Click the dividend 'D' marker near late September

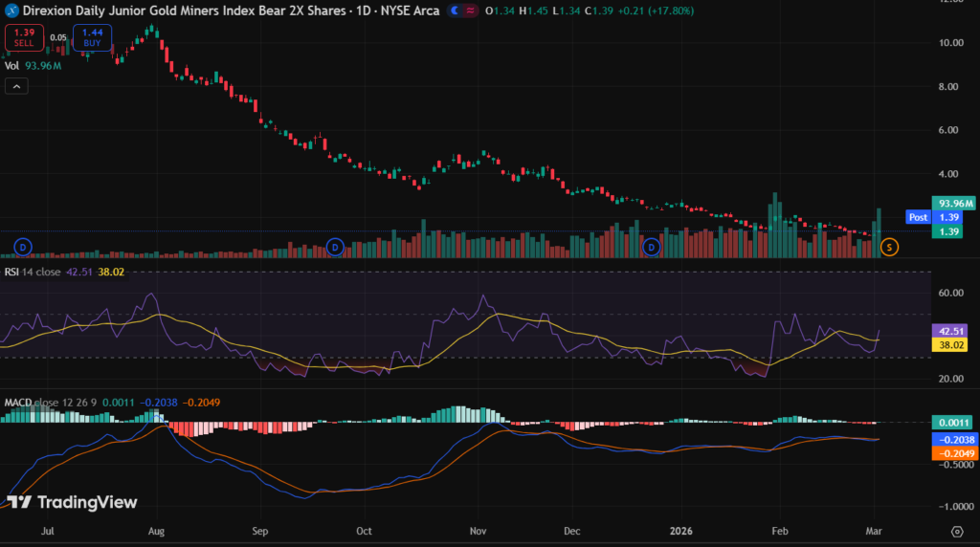point(335,248)
